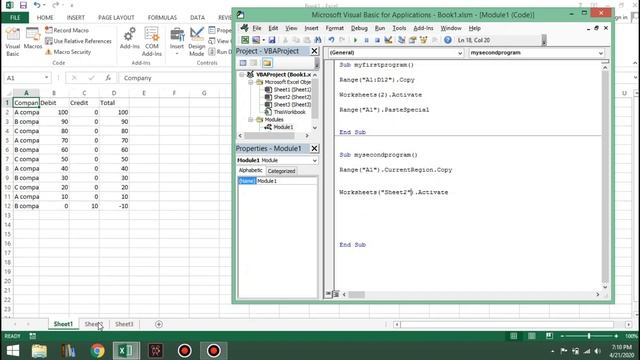Viewport: 640px width, 360px height.
Task: Start Record Macro in Excel ribbon
Action: pos(67,30)
